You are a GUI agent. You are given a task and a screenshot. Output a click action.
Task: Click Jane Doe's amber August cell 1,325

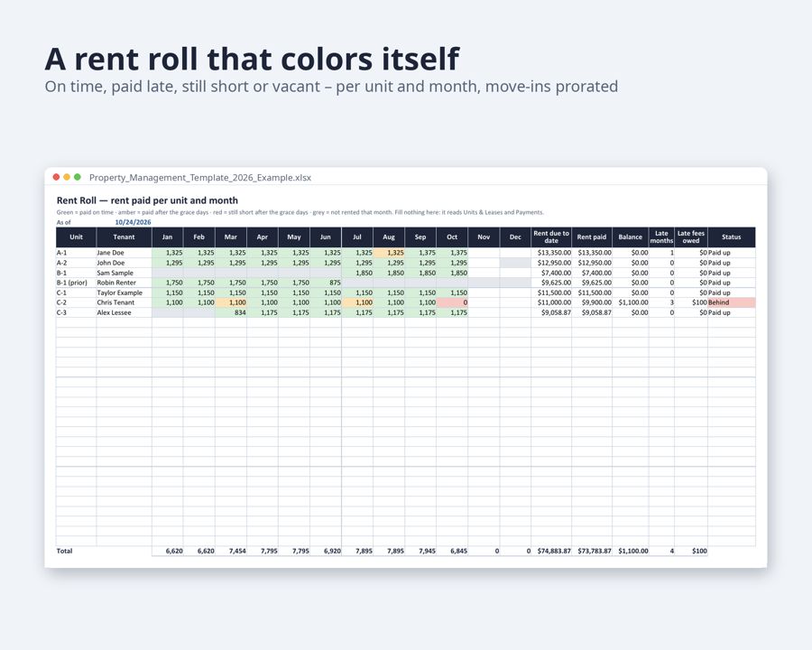point(388,253)
